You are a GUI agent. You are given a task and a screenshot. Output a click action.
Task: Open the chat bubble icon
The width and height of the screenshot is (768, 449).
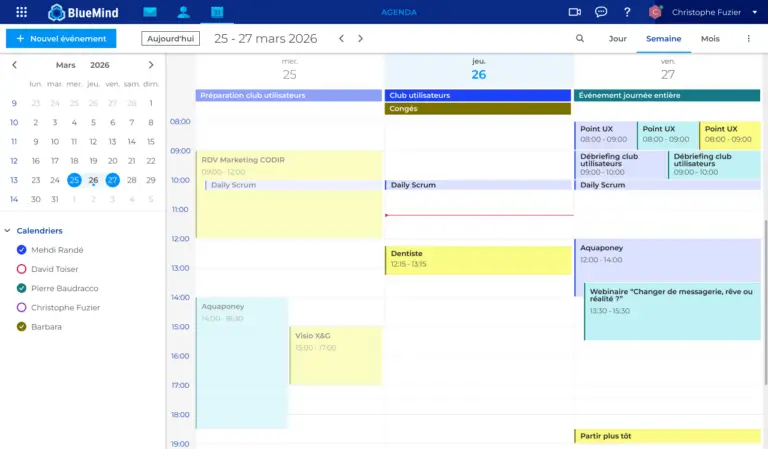coord(601,12)
